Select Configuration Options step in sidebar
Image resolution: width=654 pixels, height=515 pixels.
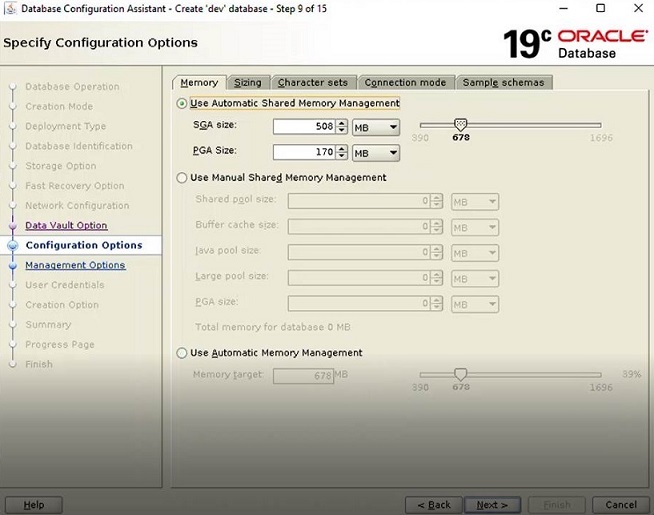click(84, 245)
